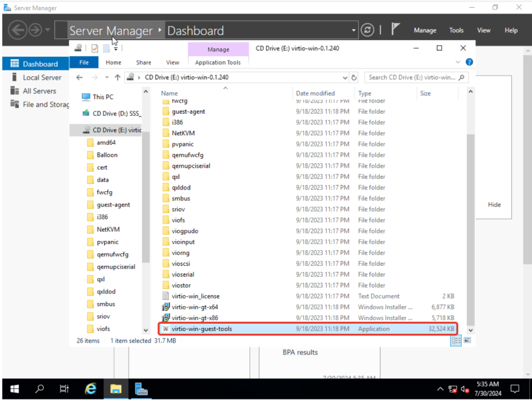The height and width of the screenshot is (400, 532).
Task: Sort by Size column header
Action: [x=425, y=93]
